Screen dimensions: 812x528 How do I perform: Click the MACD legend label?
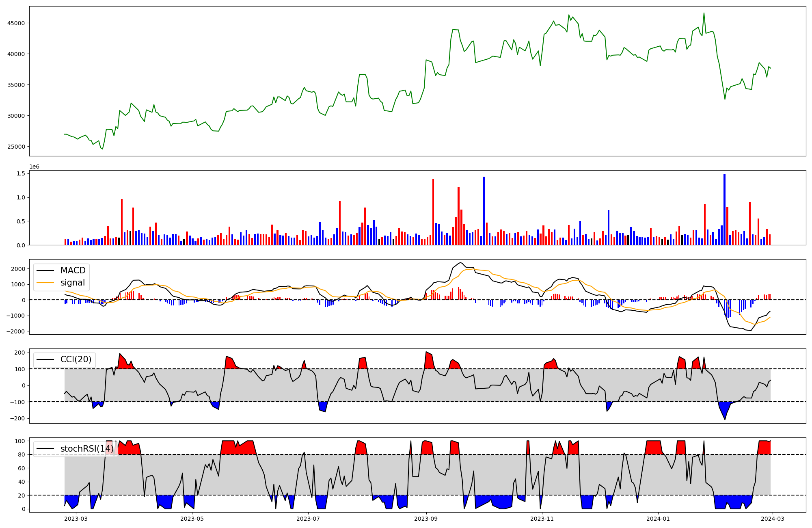73,270
